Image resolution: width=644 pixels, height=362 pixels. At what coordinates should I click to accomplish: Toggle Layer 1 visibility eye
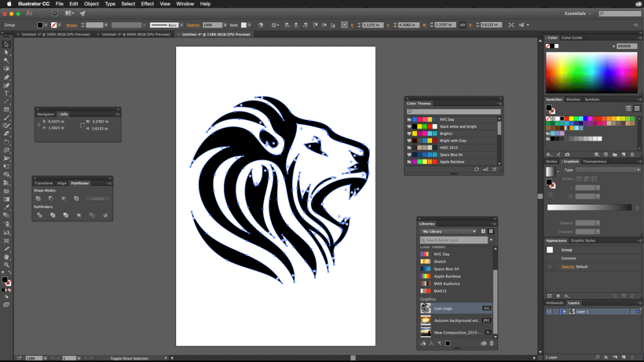tap(549, 312)
